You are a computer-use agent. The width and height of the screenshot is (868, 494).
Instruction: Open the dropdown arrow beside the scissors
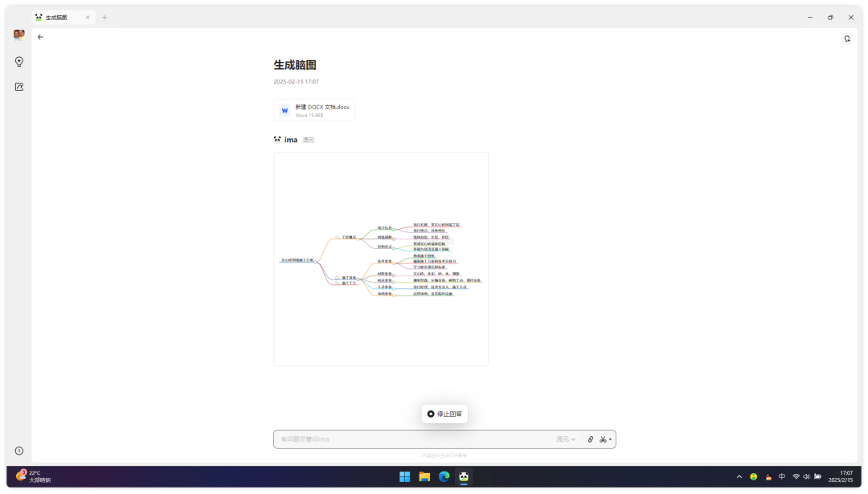click(x=611, y=439)
